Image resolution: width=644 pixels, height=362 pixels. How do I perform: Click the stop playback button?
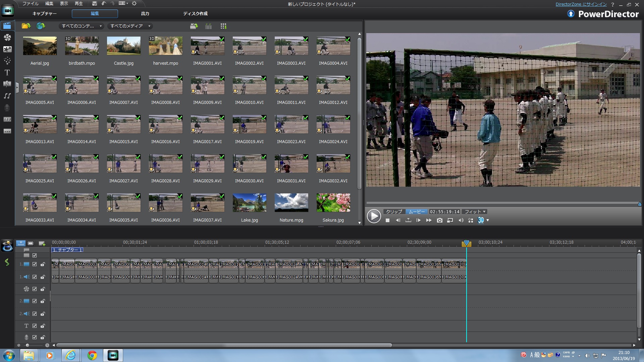tap(387, 220)
